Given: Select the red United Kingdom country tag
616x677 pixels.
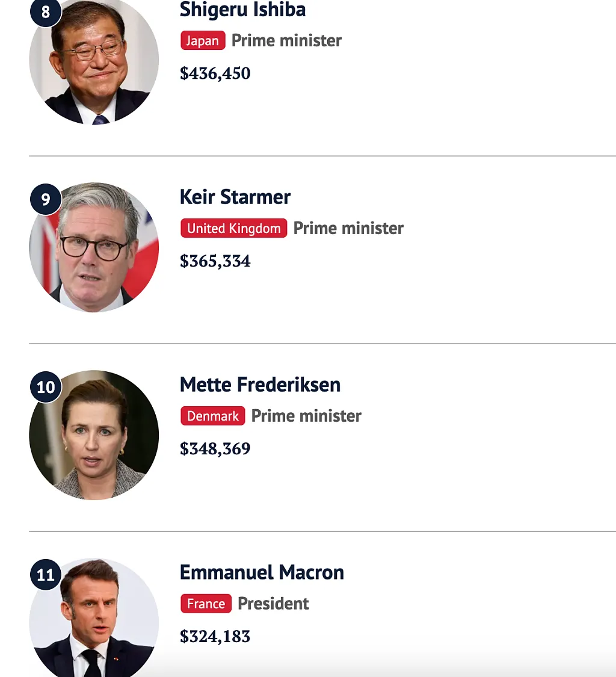Looking at the screenshot, I should (233, 228).
